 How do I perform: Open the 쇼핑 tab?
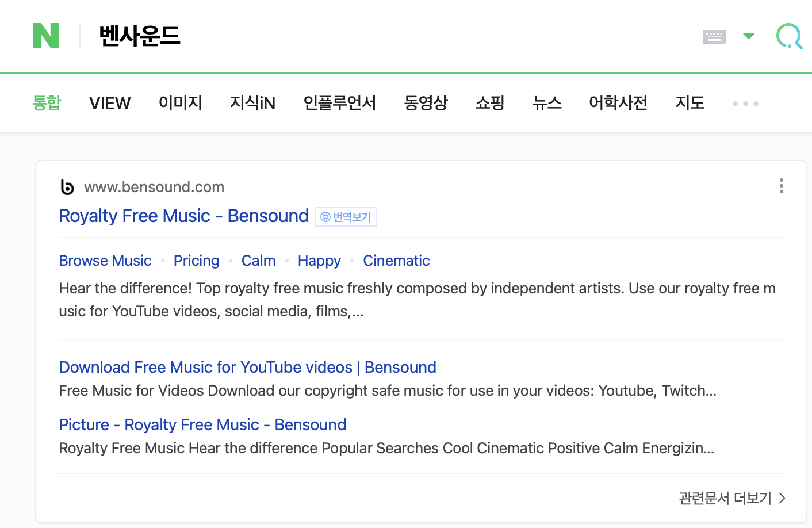(490, 103)
